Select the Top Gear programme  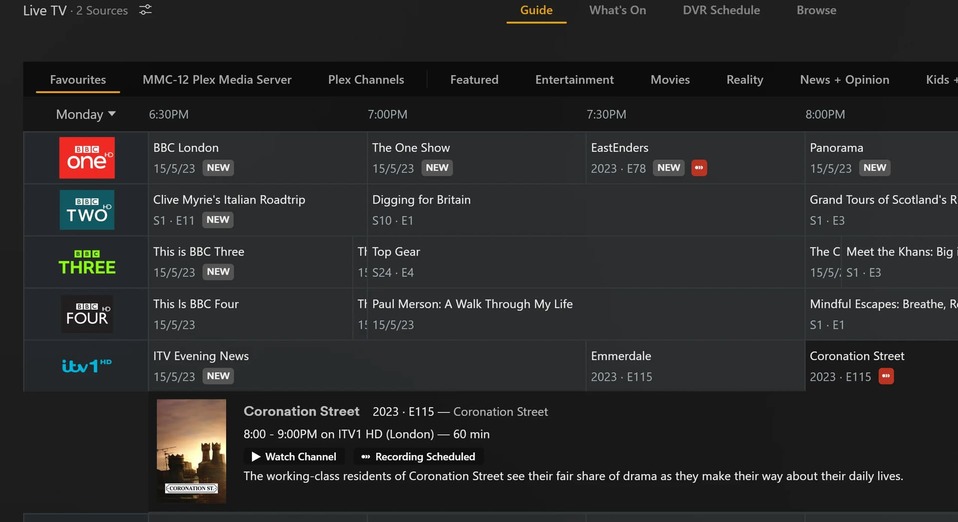click(586, 262)
